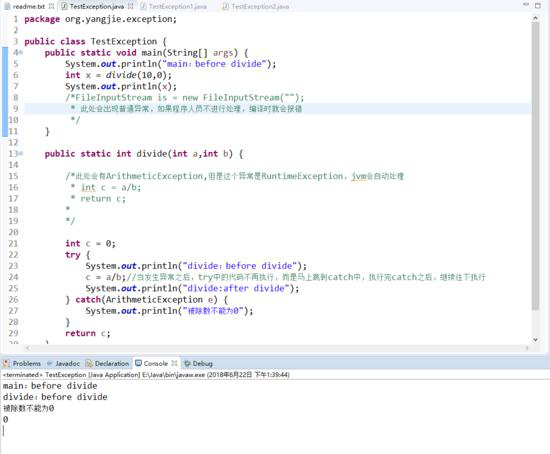Open the Problems view
This screenshot has width=550, height=454.
[22, 363]
